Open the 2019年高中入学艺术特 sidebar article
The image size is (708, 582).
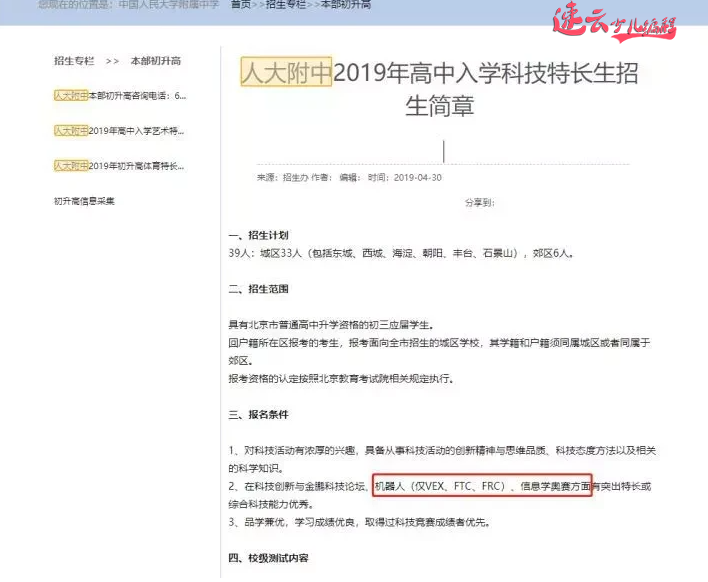point(120,131)
